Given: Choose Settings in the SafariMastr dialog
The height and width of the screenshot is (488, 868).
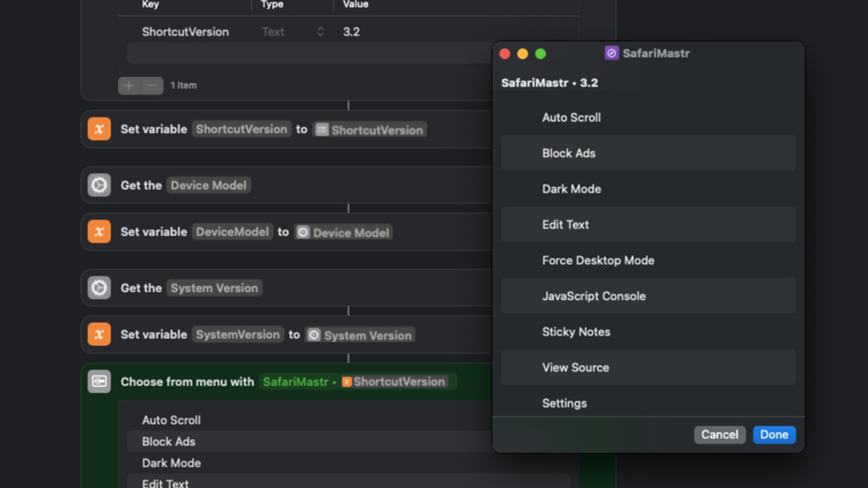Looking at the screenshot, I should (x=648, y=403).
